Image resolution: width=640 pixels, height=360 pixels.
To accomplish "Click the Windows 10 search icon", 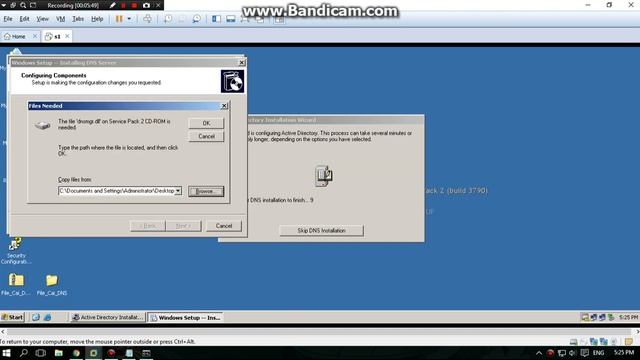I will pos(24,353).
